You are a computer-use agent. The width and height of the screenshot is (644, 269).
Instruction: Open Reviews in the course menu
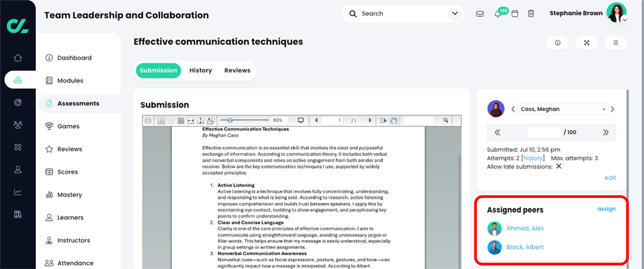(69, 149)
